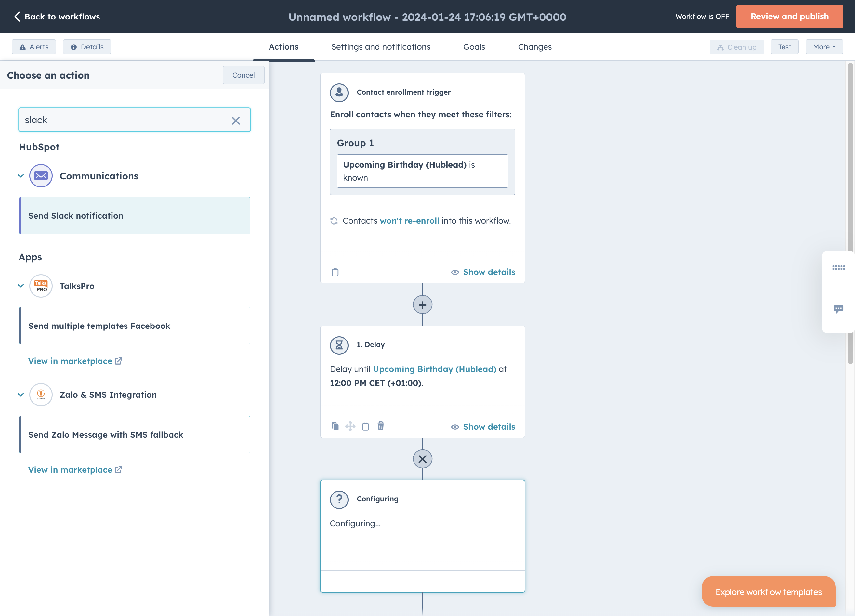The image size is (855, 616).
Task: Click the Delay hourglass icon
Action: click(339, 345)
